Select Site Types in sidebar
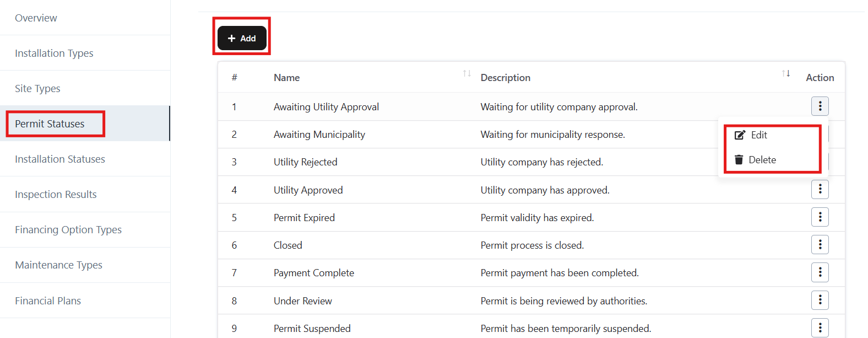Viewport: 868px width, 338px height. pyautogui.click(x=37, y=89)
